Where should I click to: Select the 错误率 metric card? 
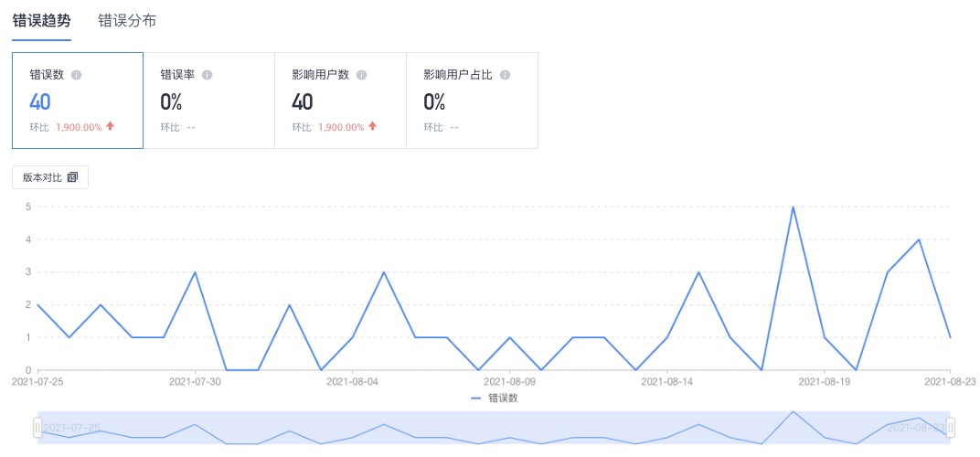[x=209, y=101]
